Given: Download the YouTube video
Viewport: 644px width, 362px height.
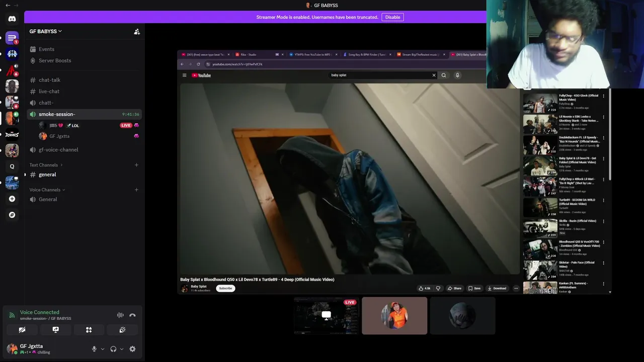Looking at the screenshot, I should tap(497, 288).
